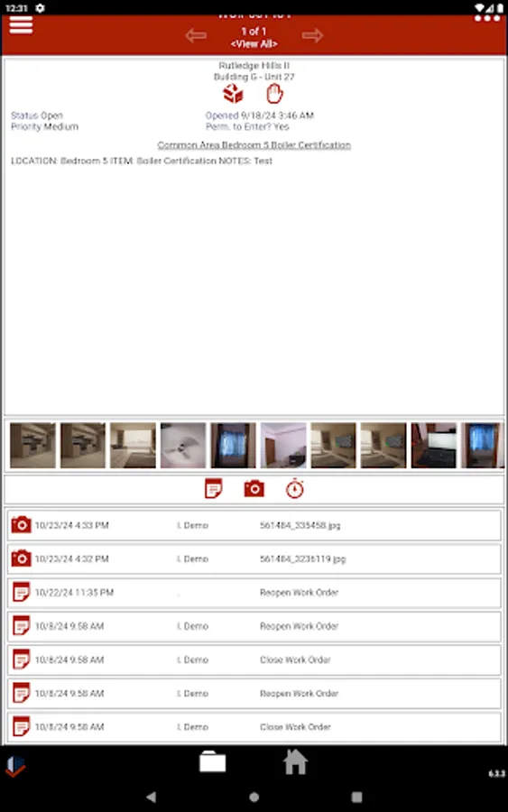Add a note using note icon
Viewport: 508px width, 812px height.
tap(213, 489)
